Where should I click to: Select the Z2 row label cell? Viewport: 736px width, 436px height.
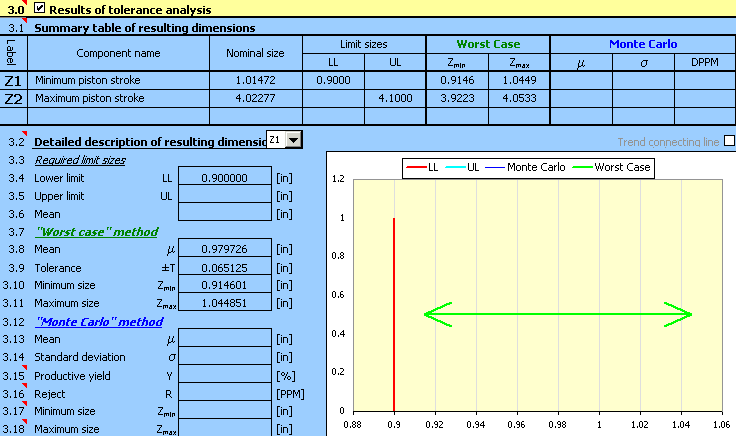(13, 99)
